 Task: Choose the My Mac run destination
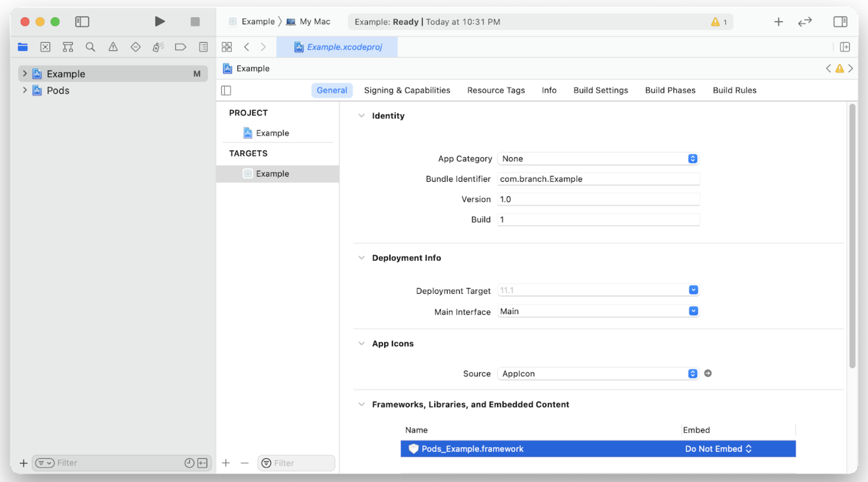(308, 22)
